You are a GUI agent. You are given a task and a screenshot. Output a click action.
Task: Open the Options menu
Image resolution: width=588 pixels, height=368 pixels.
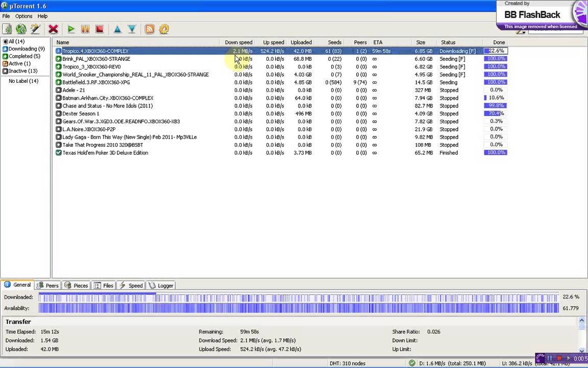[23, 16]
